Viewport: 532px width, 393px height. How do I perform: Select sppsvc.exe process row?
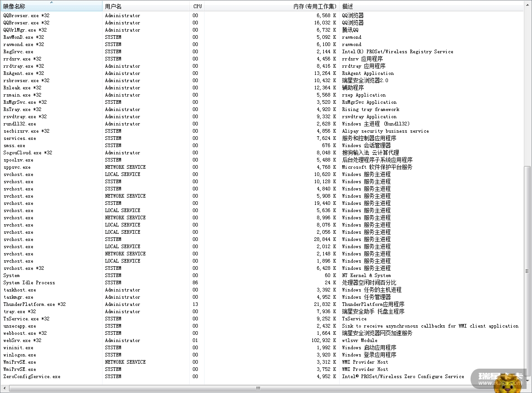[261, 167]
